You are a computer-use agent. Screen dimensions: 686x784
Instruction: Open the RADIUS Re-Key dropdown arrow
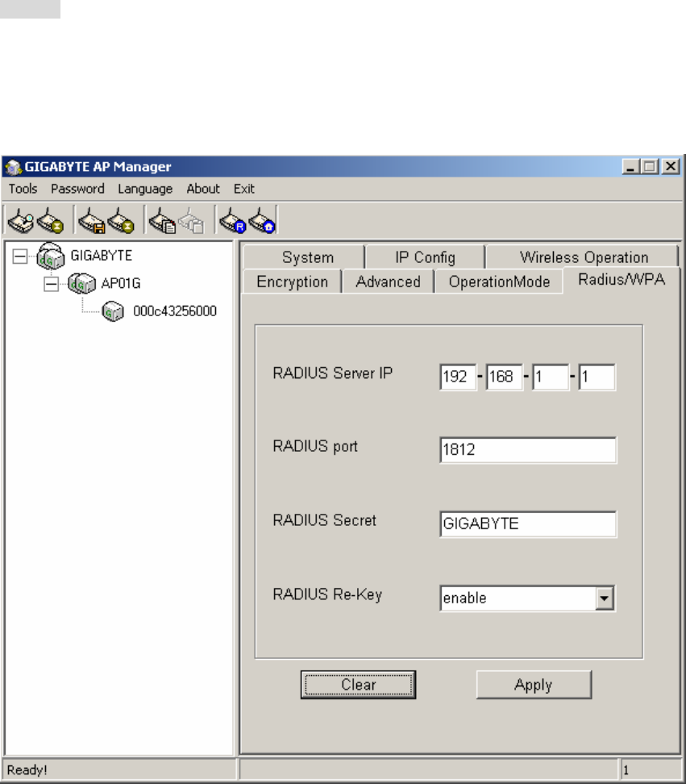click(x=604, y=598)
